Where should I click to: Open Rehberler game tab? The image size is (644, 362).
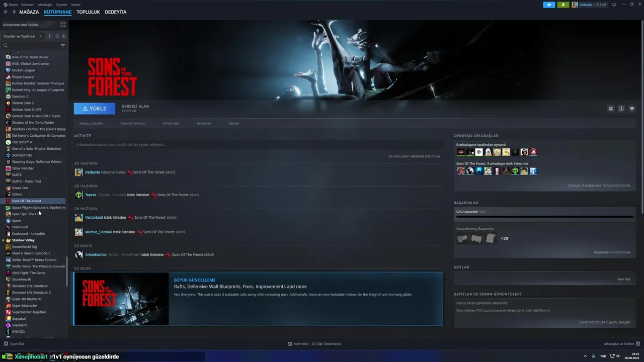pos(204,123)
